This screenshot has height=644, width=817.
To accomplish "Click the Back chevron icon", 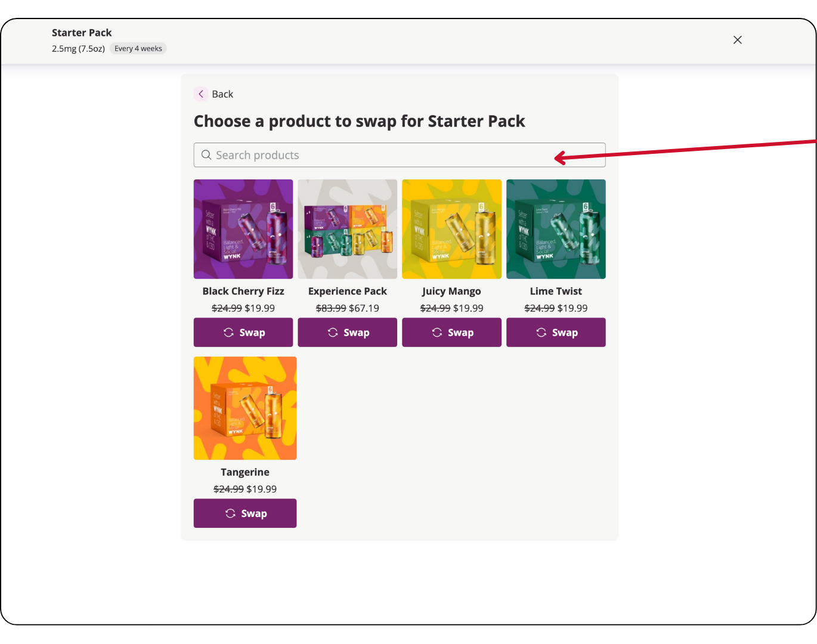I will (x=201, y=94).
